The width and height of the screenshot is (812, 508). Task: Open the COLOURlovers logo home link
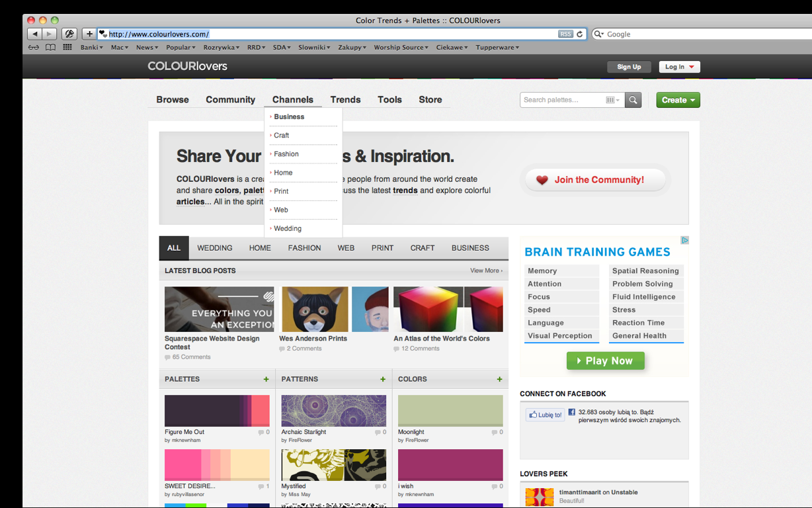click(x=187, y=66)
